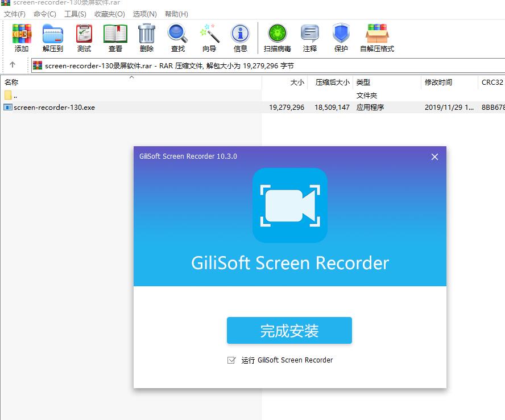Click the 解压到 (Extract to) toolbar icon
Viewport: 505px width, 420px height.
(x=52, y=34)
